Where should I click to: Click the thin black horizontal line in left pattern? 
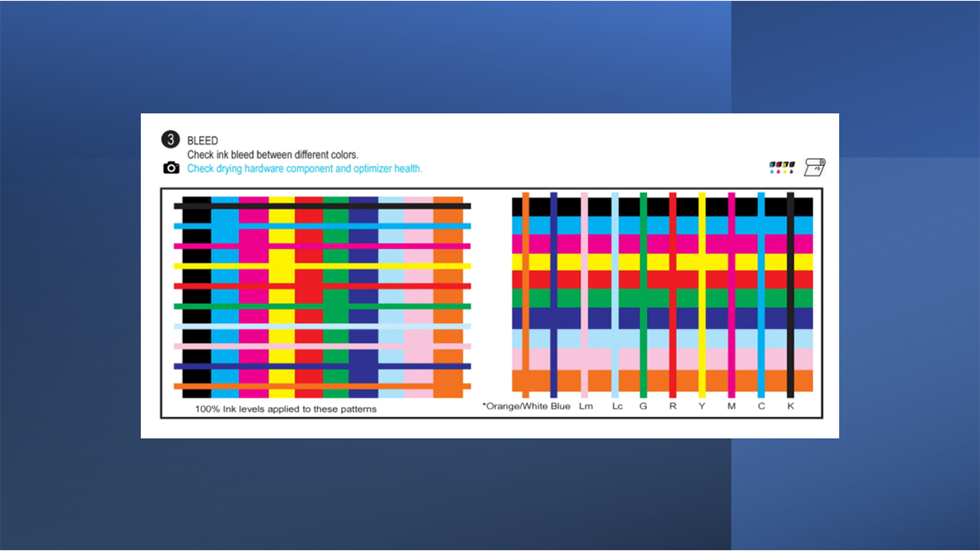coord(322,206)
